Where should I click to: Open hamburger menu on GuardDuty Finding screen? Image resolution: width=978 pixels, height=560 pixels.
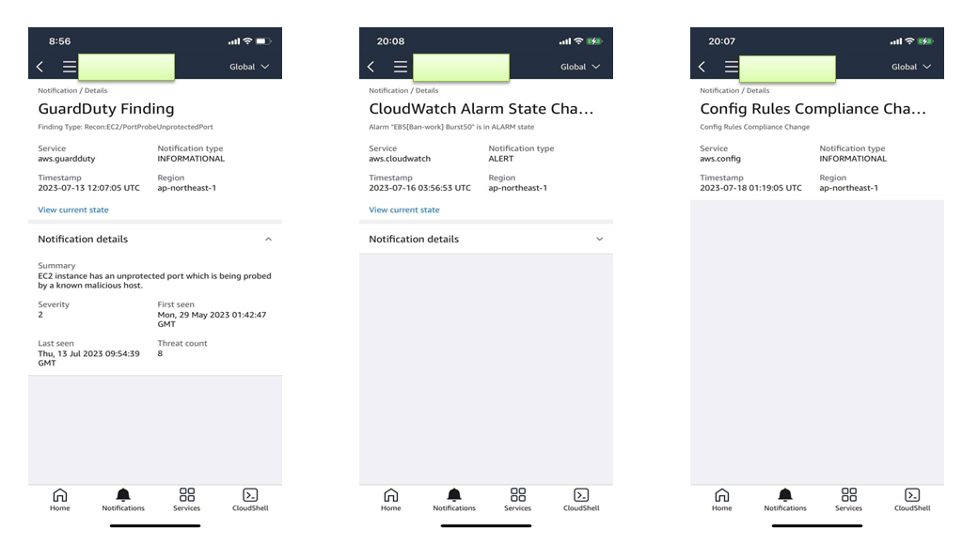pos(70,67)
